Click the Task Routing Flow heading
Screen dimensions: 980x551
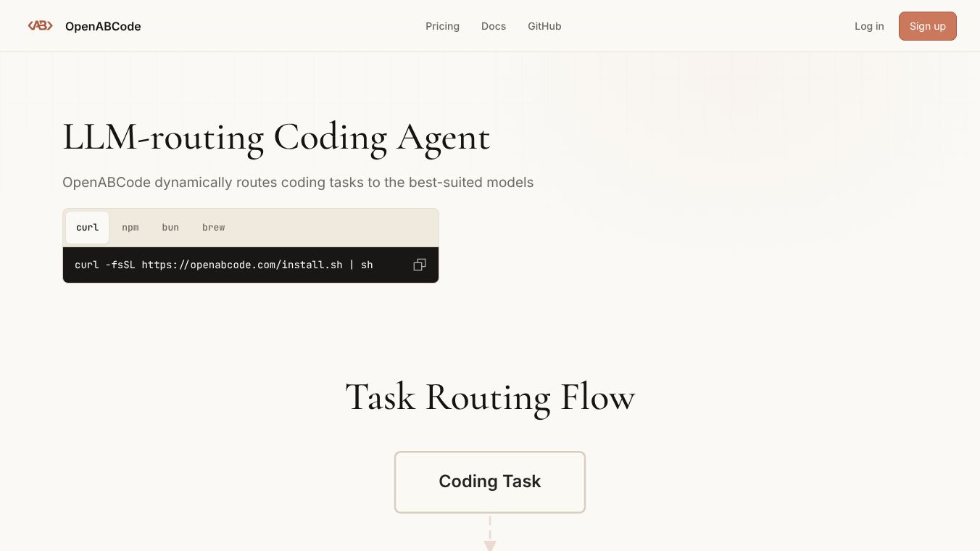(490, 398)
